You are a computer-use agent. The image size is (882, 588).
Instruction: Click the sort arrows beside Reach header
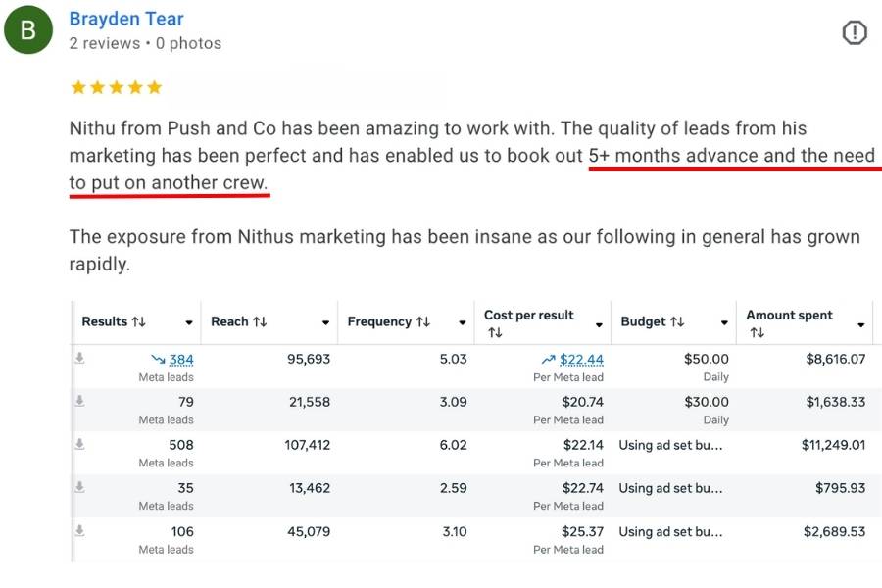260,321
